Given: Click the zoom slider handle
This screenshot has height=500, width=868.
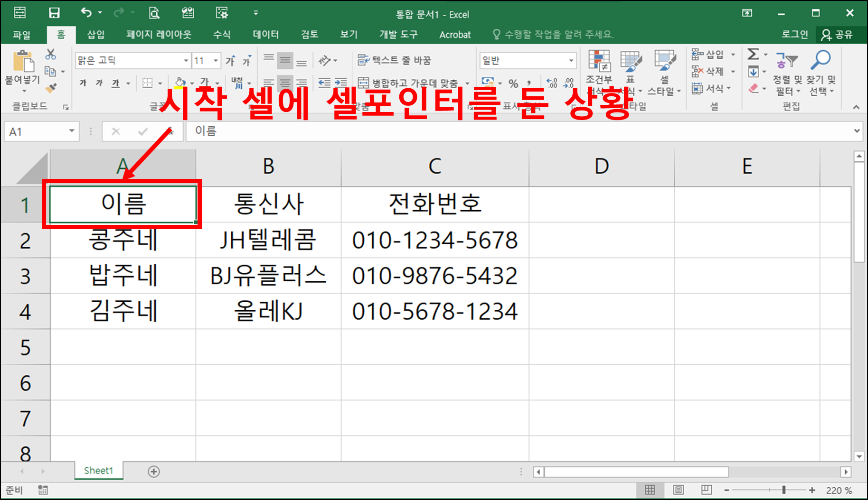Looking at the screenshot, I should (784, 490).
